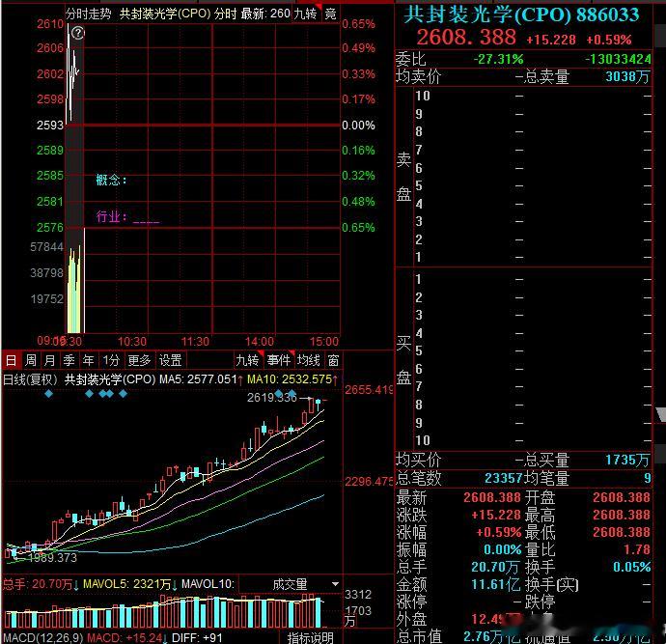Click the first blue diamond event marker
The height and width of the screenshot is (644, 666).
tap(49, 394)
